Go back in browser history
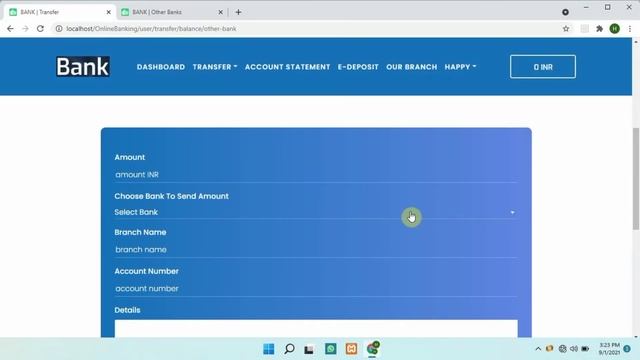This screenshot has height=360, width=640. [10, 29]
